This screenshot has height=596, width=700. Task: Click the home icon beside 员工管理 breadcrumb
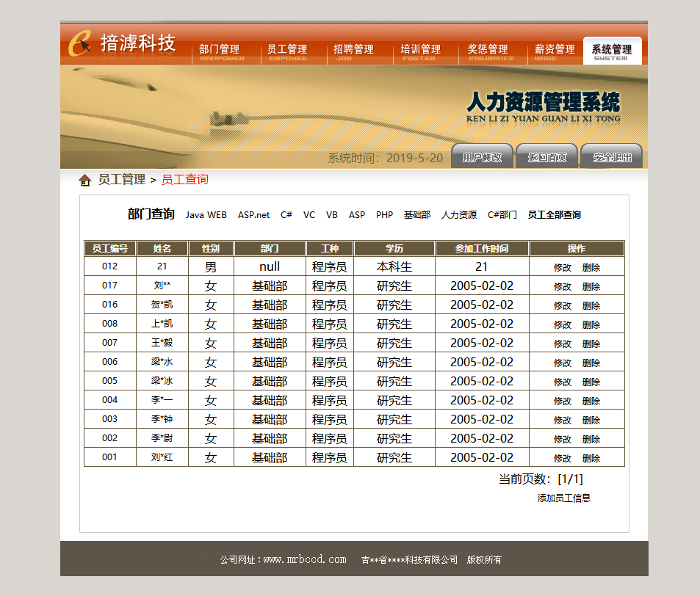84,180
